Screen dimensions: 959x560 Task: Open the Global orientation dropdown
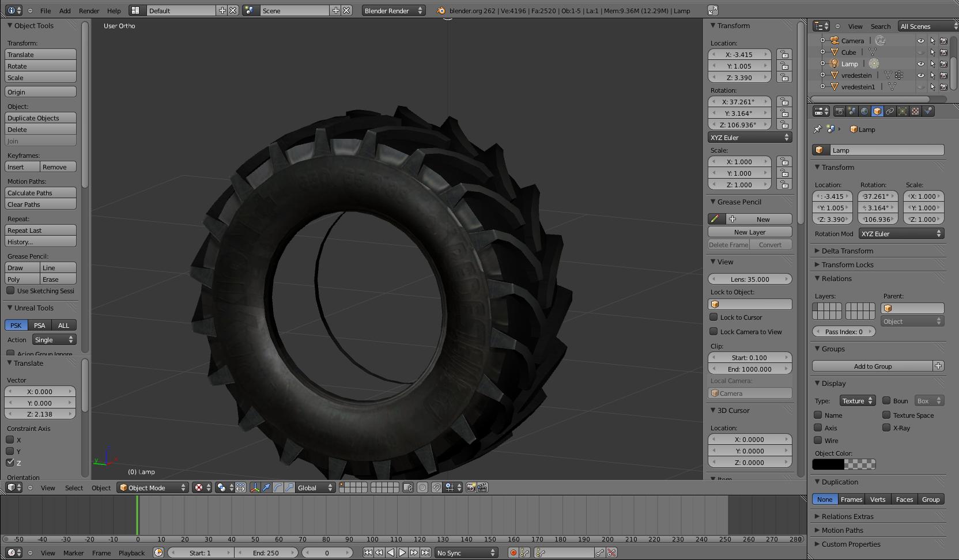click(x=315, y=487)
